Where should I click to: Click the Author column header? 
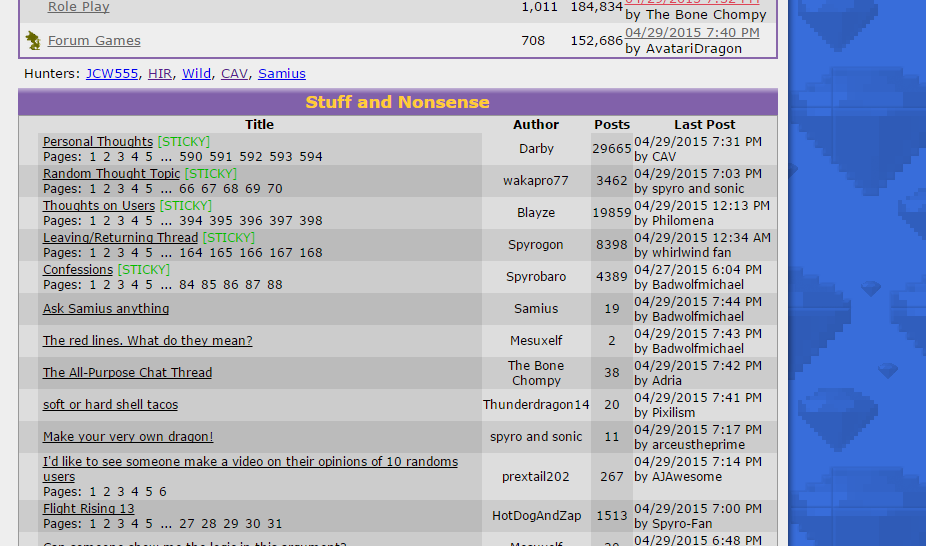pyautogui.click(x=536, y=125)
